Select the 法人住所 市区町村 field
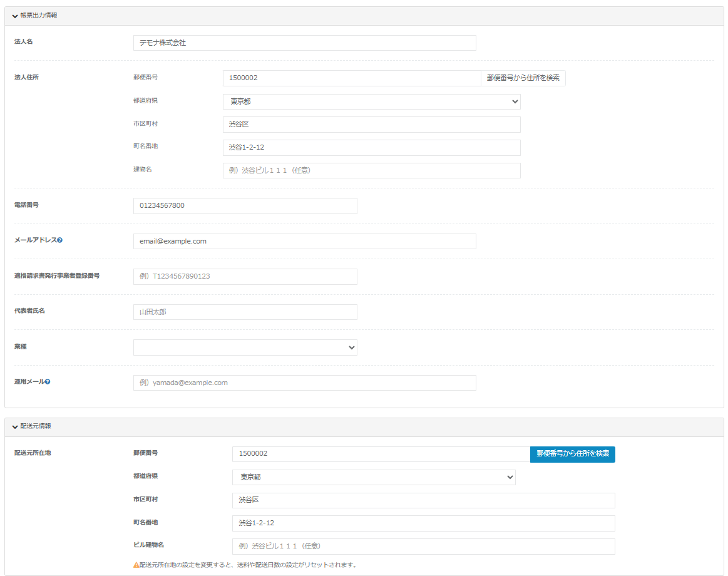 click(371, 125)
